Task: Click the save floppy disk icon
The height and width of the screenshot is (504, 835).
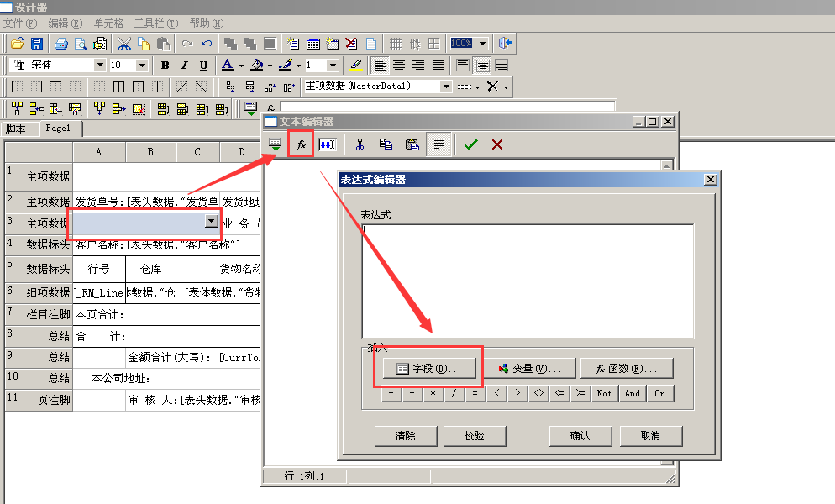Action: point(37,43)
